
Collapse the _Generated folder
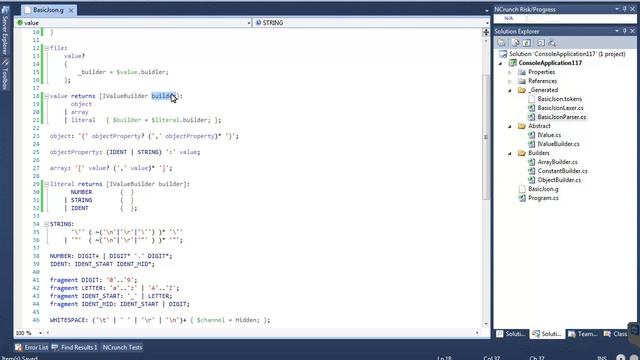click(x=510, y=90)
